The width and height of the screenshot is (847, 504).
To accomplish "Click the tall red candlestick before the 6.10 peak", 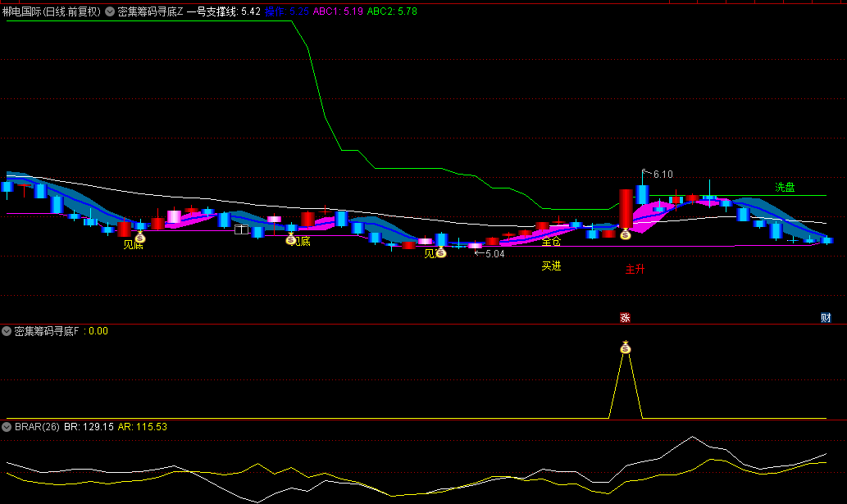I will pos(626,208).
